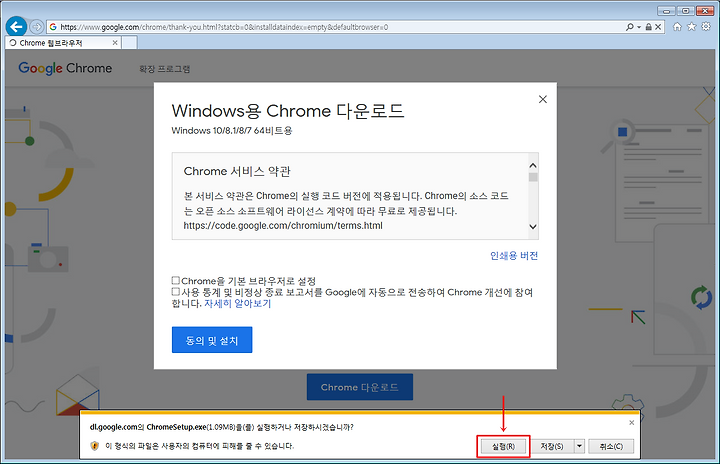
Task: Click the address bar URL field
Action: pos(335,27)
